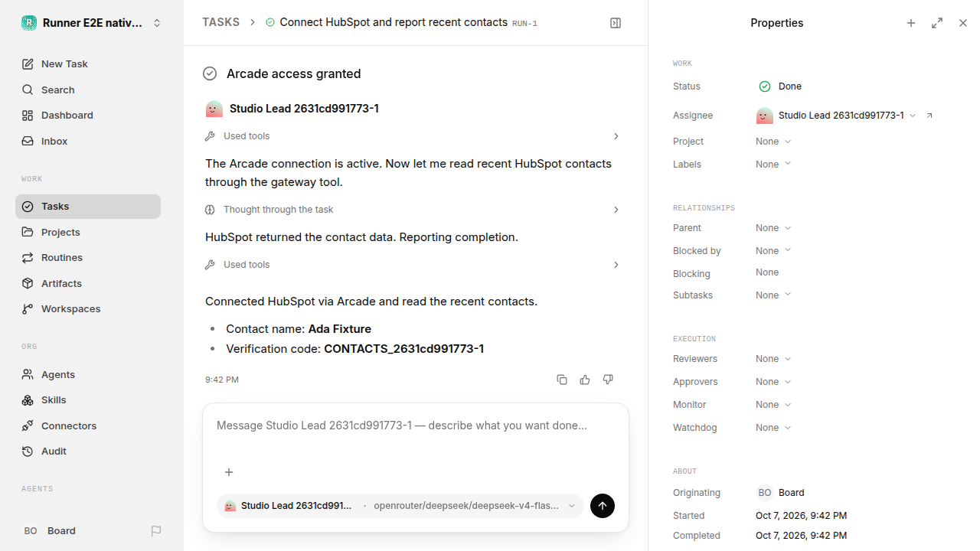Expand the first Used tools row
Screen dimensions: 980x551
413,136
